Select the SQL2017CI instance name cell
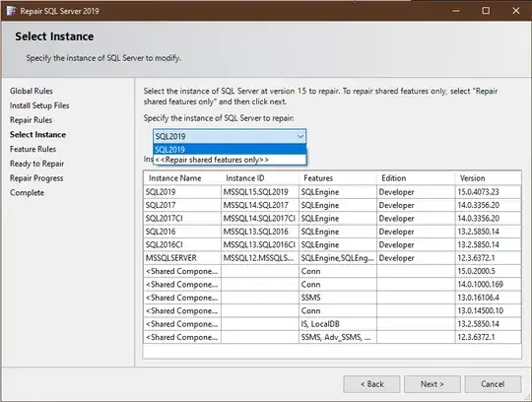532x402 pixels. pyautogui.click(x=182, y=219)
